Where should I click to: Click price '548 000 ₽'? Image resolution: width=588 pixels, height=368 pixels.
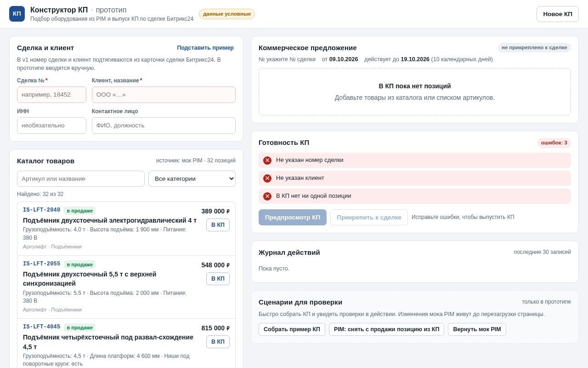tap(215, 265)
